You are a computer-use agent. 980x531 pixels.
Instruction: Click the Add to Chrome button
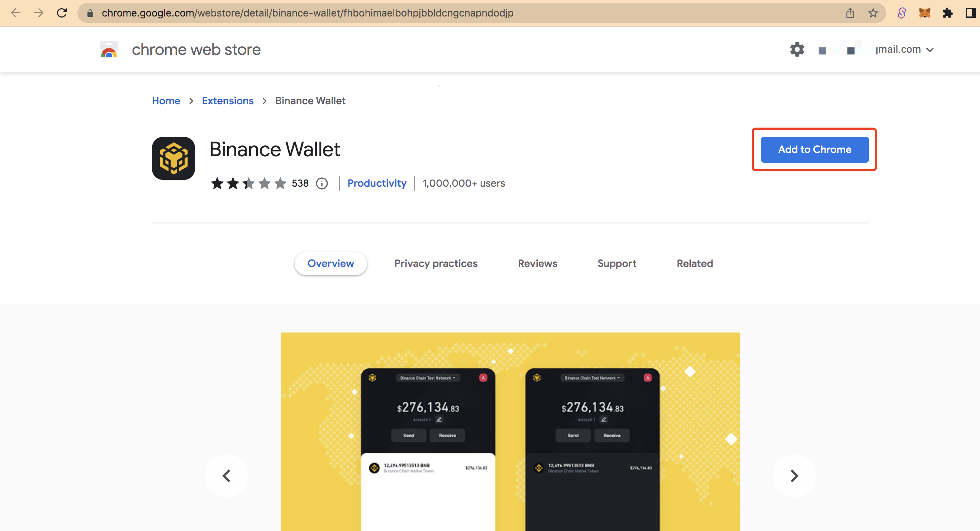pos(814,149)
